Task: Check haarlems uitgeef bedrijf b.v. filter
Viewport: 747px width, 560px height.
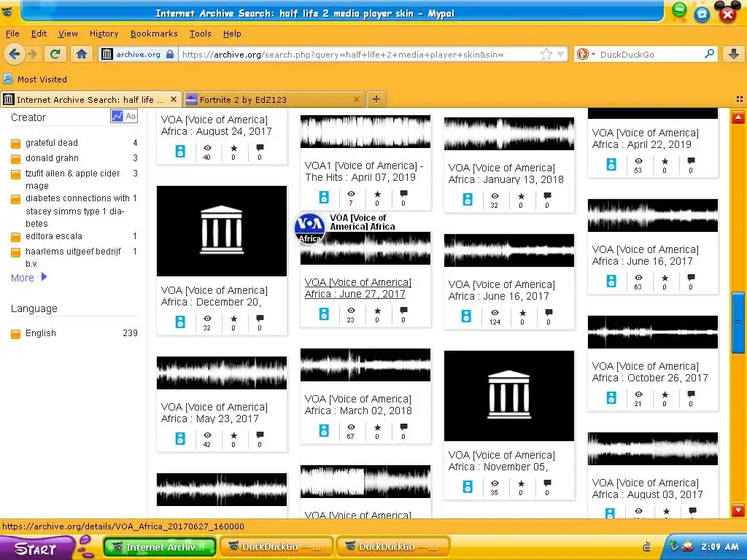Action: [16, 252]
